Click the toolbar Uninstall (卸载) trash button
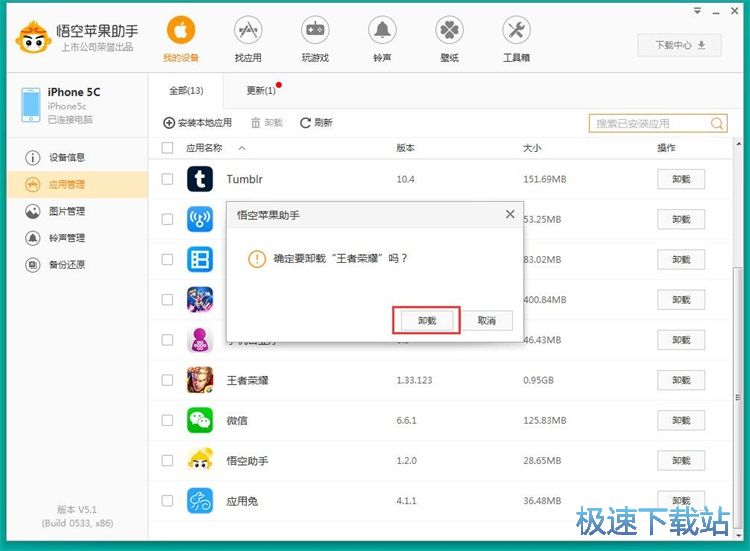This screenshot has height=551, width=750. coord(266,123)
